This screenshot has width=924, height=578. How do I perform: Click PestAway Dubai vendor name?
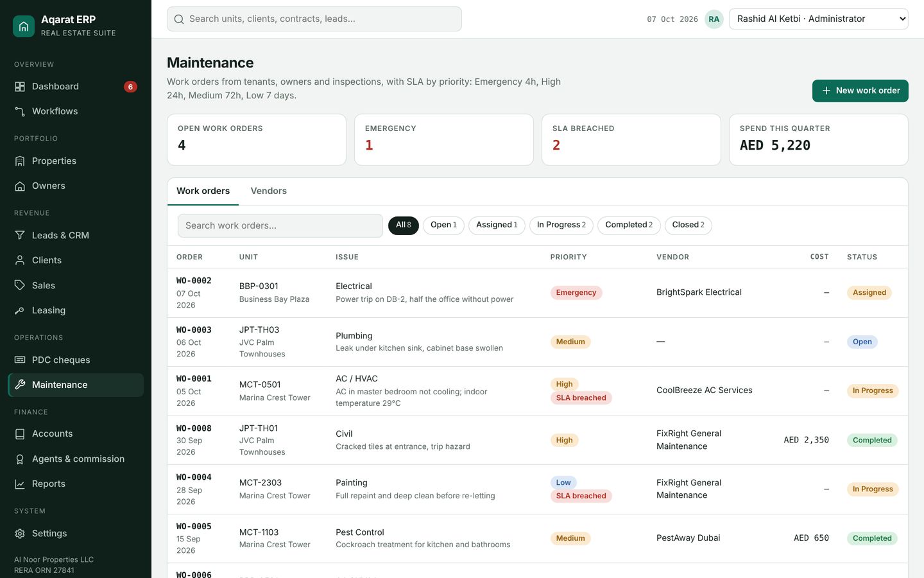click(x=688, y=538)
